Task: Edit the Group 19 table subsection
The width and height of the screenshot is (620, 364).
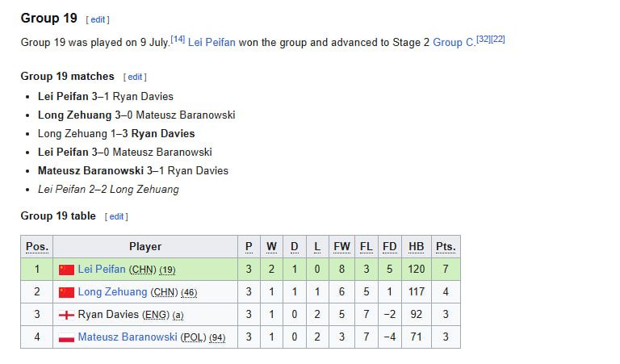Action: [x=116, y=216]
